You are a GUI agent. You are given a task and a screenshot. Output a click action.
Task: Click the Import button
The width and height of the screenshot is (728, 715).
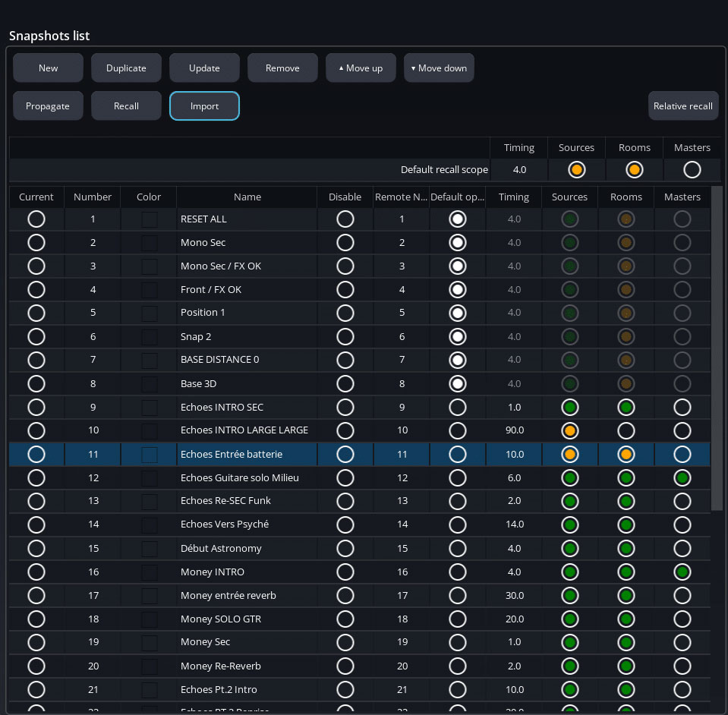pos(204,106)
